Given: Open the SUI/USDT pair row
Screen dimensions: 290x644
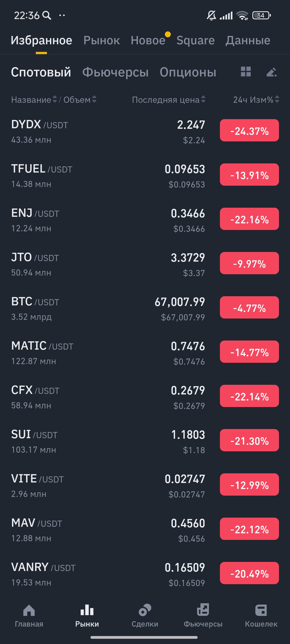Looking at the screenshot, I should 107,440.
